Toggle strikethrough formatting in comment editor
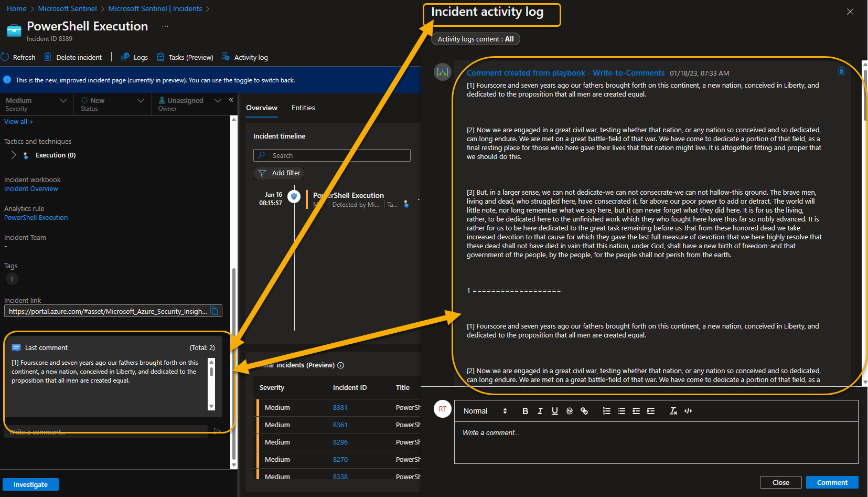 569,411
